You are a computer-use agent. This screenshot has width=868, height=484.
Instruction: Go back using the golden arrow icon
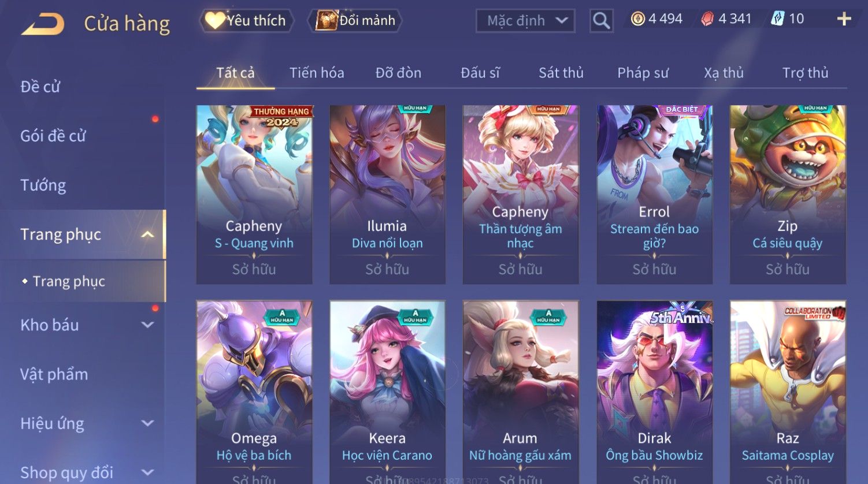point(43,24)
